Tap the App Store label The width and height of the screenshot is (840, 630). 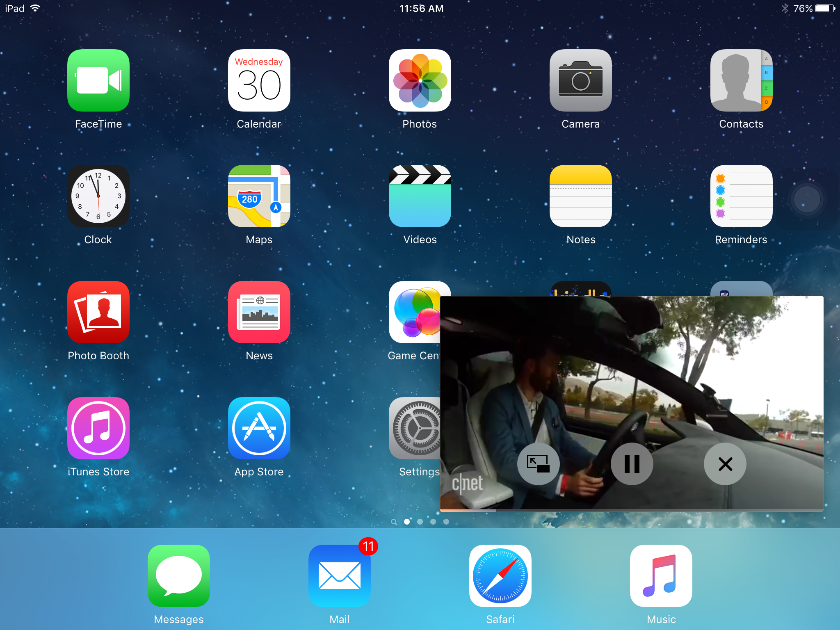pyautogui.click(x=259, y=472)
